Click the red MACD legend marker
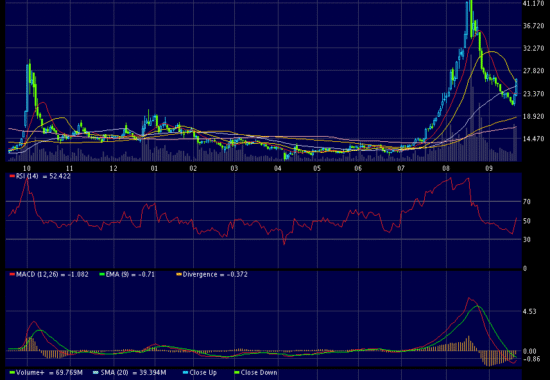Image resolution: width=550 pixels, height=380 pixels. [12, 274]
